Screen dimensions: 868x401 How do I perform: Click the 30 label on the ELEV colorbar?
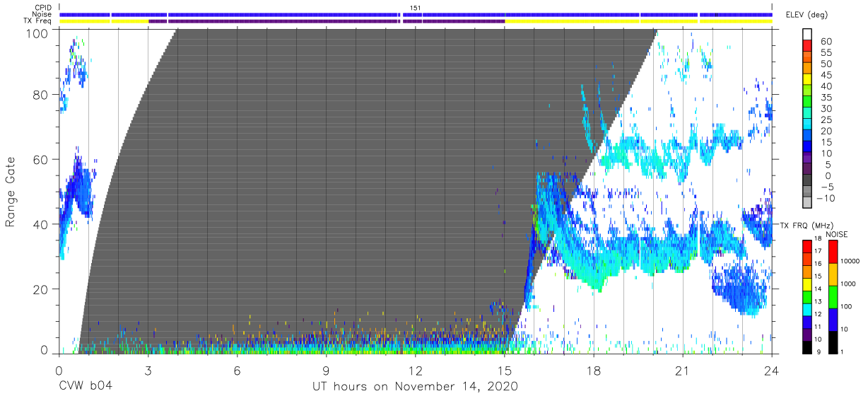[x=825, y=108]
